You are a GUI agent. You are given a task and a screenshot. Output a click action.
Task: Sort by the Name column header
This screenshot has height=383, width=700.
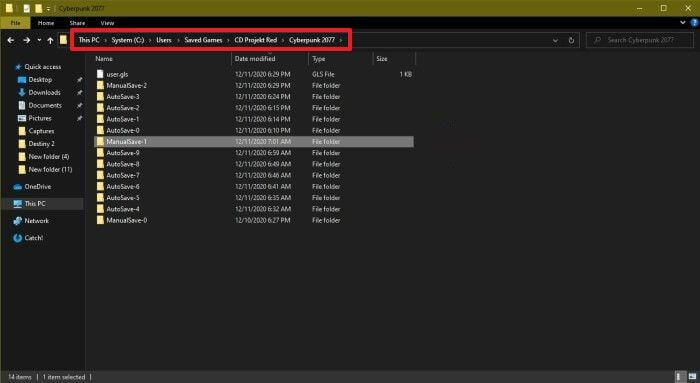104,58
